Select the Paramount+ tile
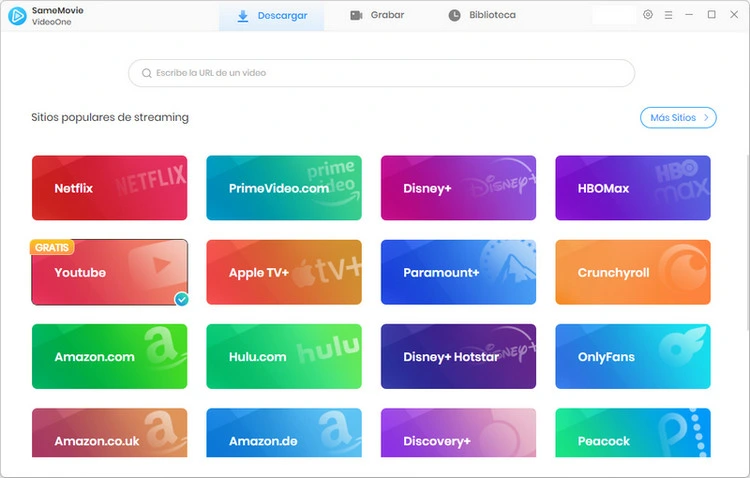This screenshot has height=478, width=750. (458, 272)
